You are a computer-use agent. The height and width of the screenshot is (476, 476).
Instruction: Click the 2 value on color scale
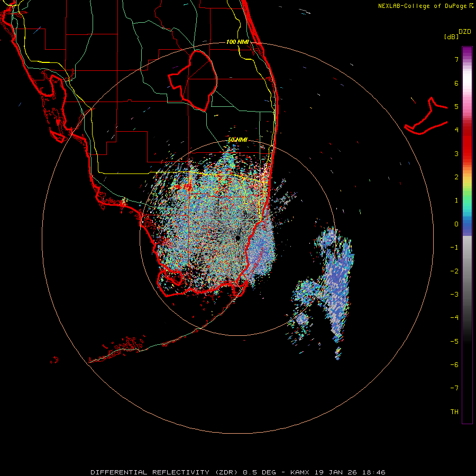tap(456, 177)
